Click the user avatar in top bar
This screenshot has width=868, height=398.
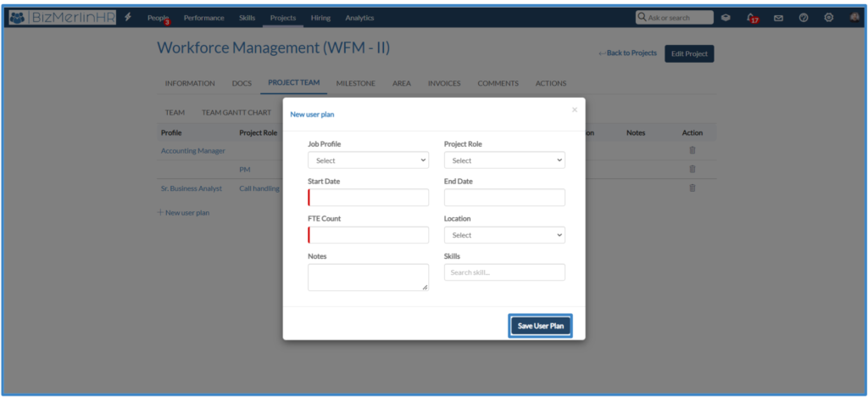[x=854, y=18]
